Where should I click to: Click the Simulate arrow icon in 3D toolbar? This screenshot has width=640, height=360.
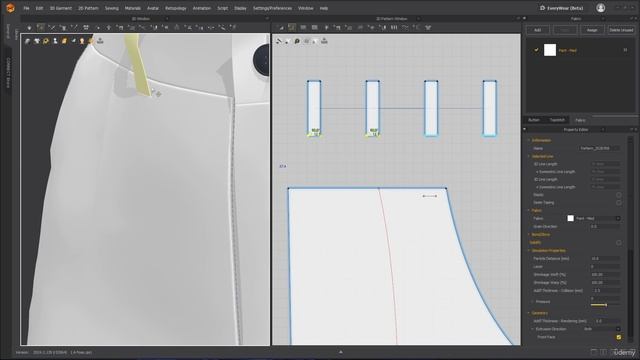click(x=29, y=27)
